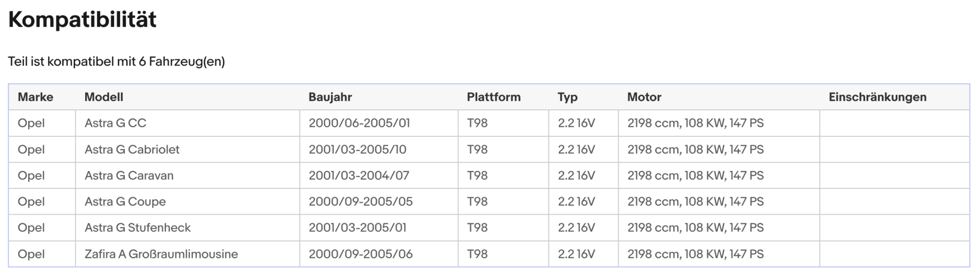Click the Modell column header
980x274 pixels.
[x=104, y=97]
